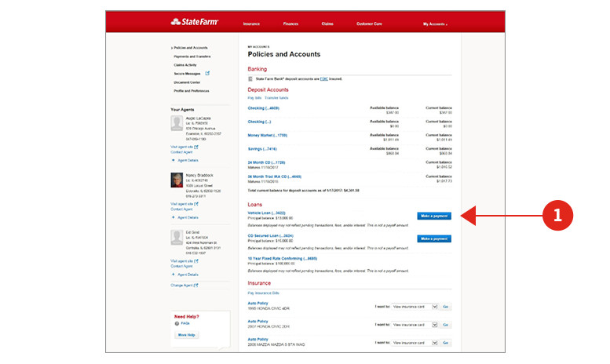Screen dimensions: 610x364
Task: Open Secure Messages in sidebar
Action: 187,74
